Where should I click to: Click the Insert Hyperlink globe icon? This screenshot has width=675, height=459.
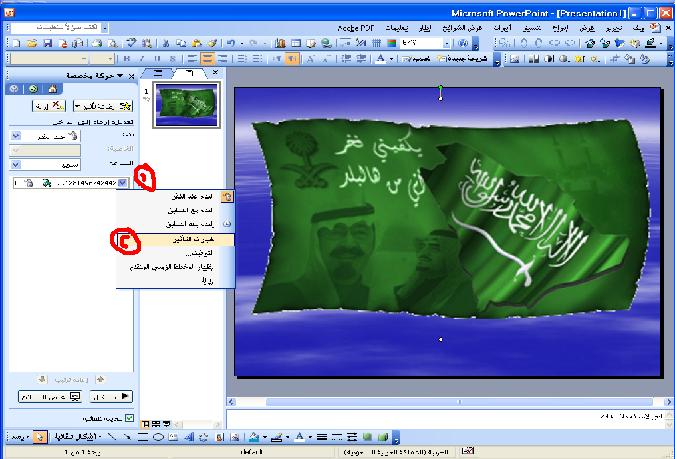(327, 43)
